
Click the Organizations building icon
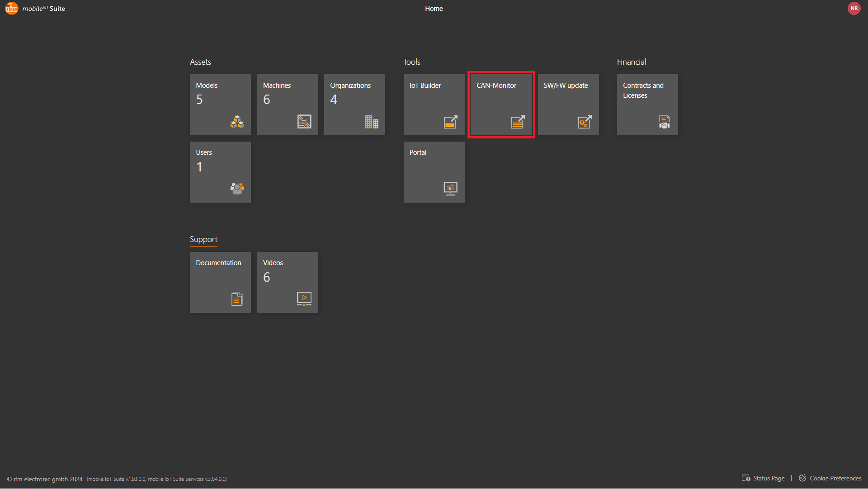coord(371,122)
